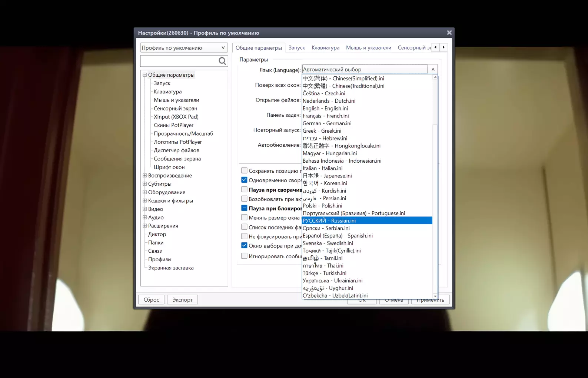
Task: Toggle the Игнорировать сообщения checkbox
Action: [x=244, y=256]
